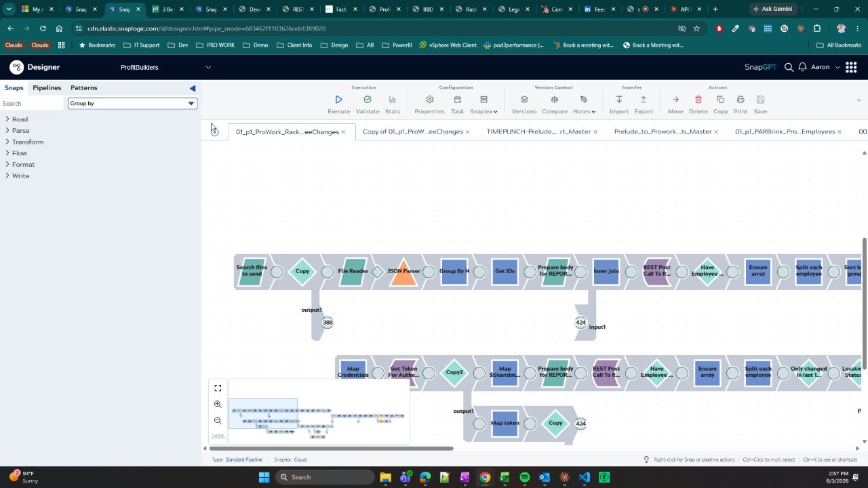
Task: Select the Map token snap
Action: pyautogui.click(x=505, y=423)
